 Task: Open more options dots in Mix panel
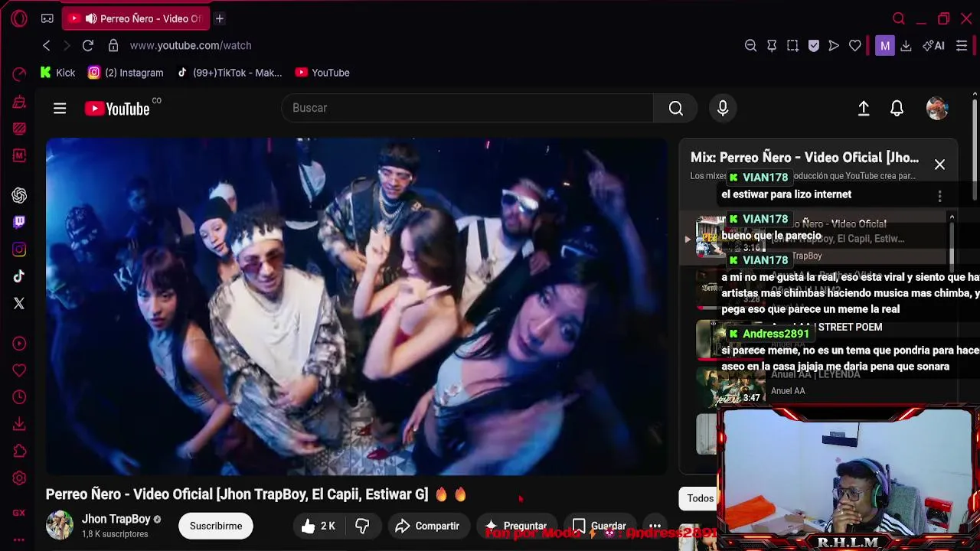tap(939, 196)
